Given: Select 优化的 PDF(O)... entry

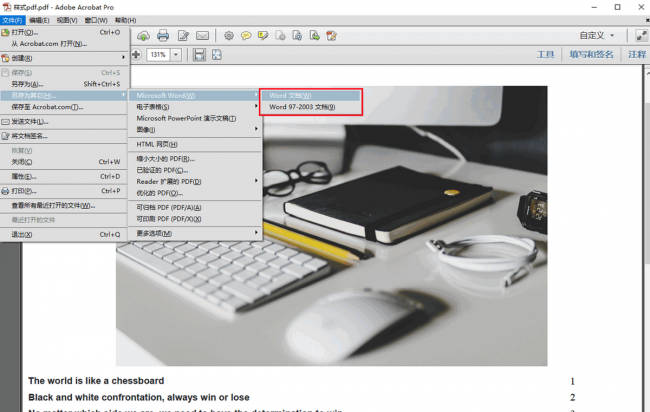Looking at the screenshot, I should pos(195,193).
